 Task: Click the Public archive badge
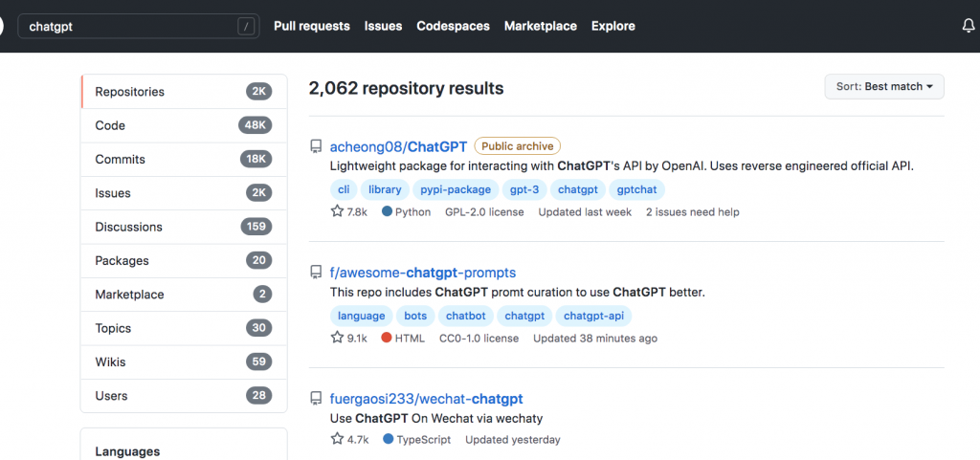click(518, 146)
